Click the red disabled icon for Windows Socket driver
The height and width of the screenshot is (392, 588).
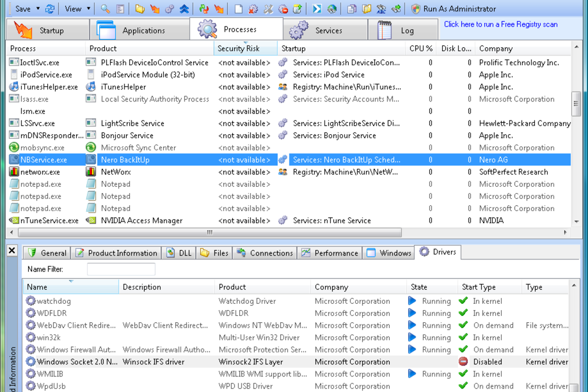(463, 361)
